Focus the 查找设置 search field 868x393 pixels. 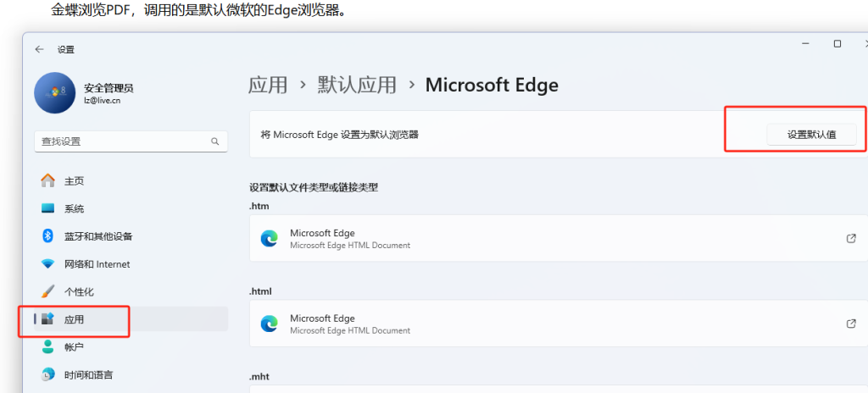pos(131,141)
